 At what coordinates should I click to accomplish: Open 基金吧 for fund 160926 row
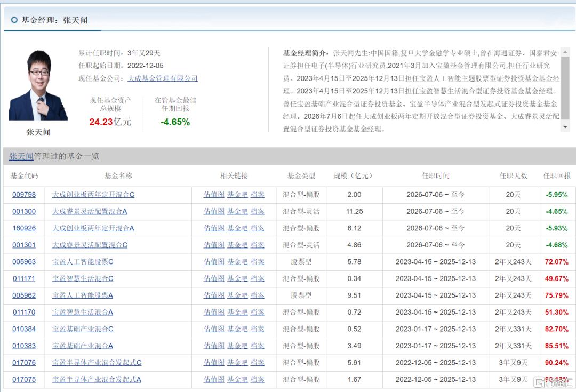tap(237, 228)
